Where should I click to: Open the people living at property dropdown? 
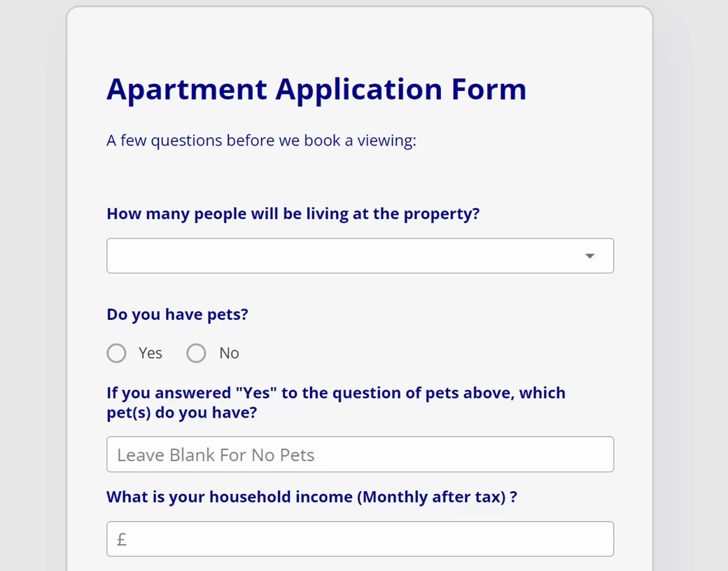350,256
